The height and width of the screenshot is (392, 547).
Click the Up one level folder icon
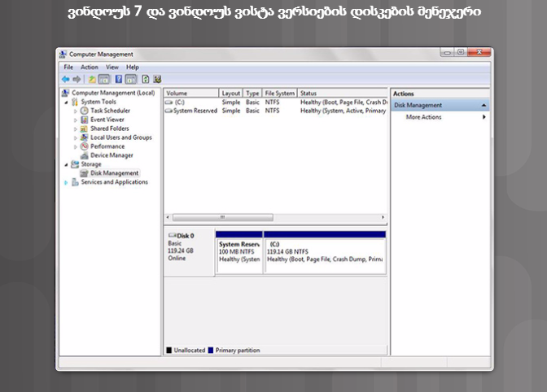click(92, 80)
